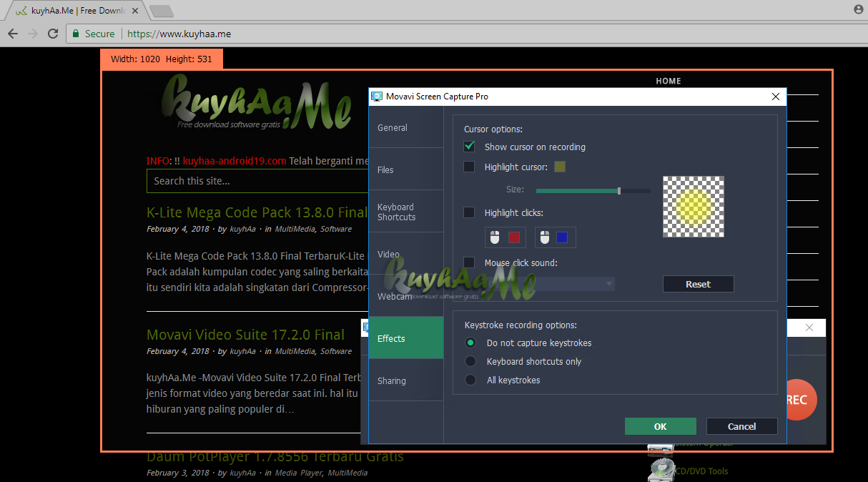Open the Chrome profile icon at top right
Screen dimensions: 868x482
click(859, 9)
